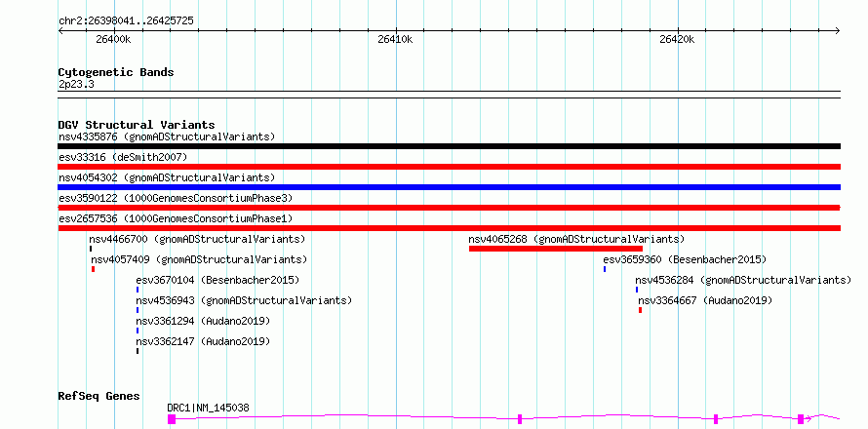Viewport: 868px width, 429px height.
Task: Open esv33316 (deSmith2007) label
Action: pos(123,157)
